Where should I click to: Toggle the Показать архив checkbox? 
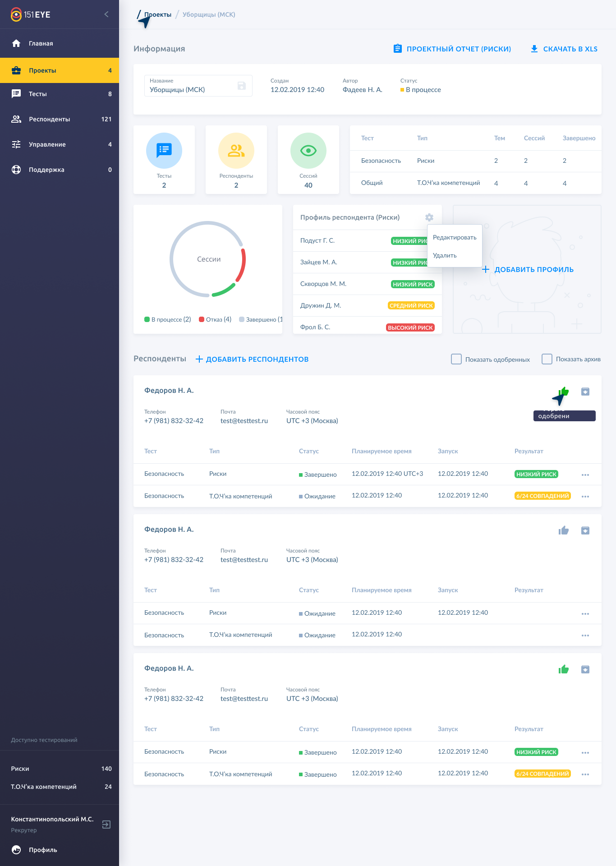tap(547, 359)
